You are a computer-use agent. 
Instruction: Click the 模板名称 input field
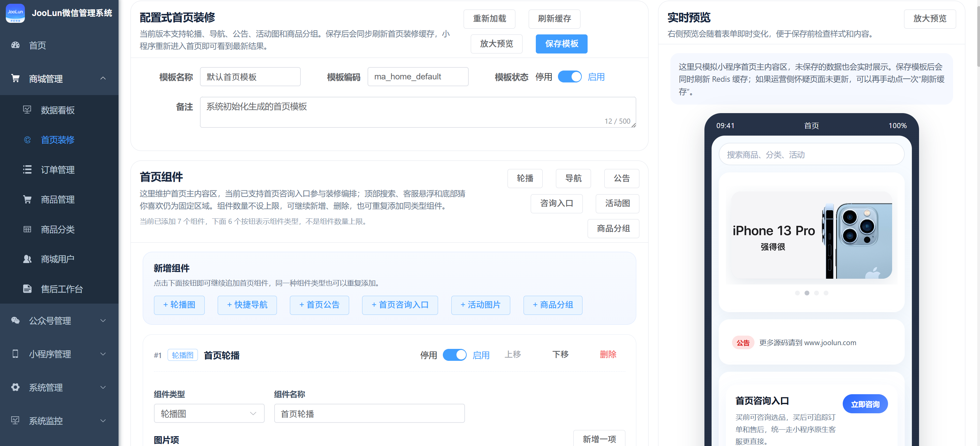(x=250, y=76)
